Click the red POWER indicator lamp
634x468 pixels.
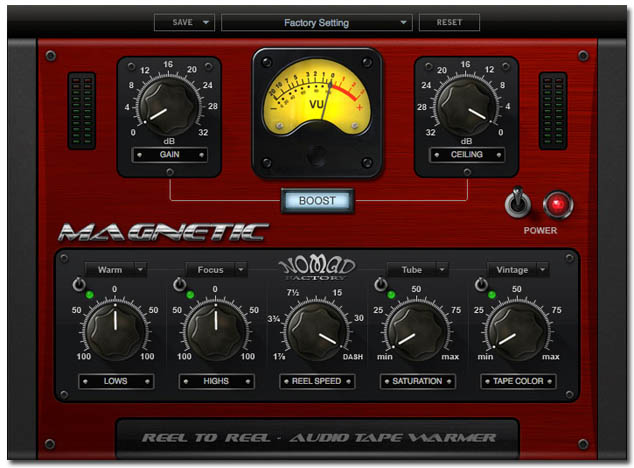[558, 205]
